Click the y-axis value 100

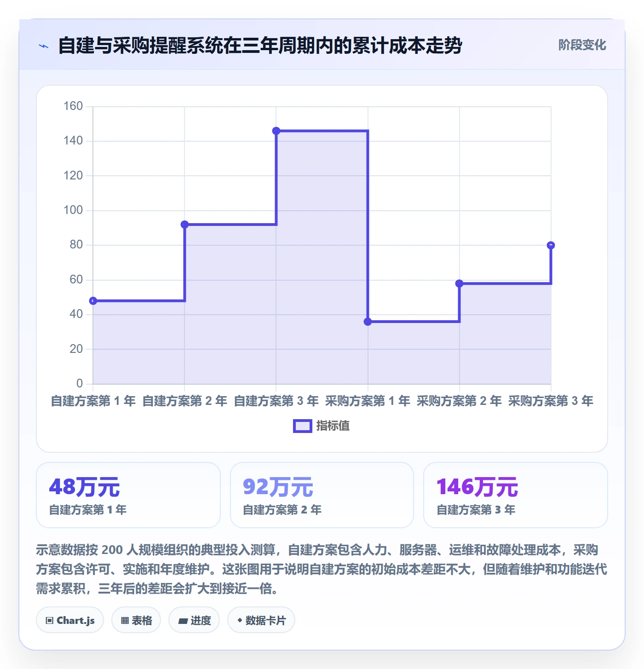tap(73, 210)
